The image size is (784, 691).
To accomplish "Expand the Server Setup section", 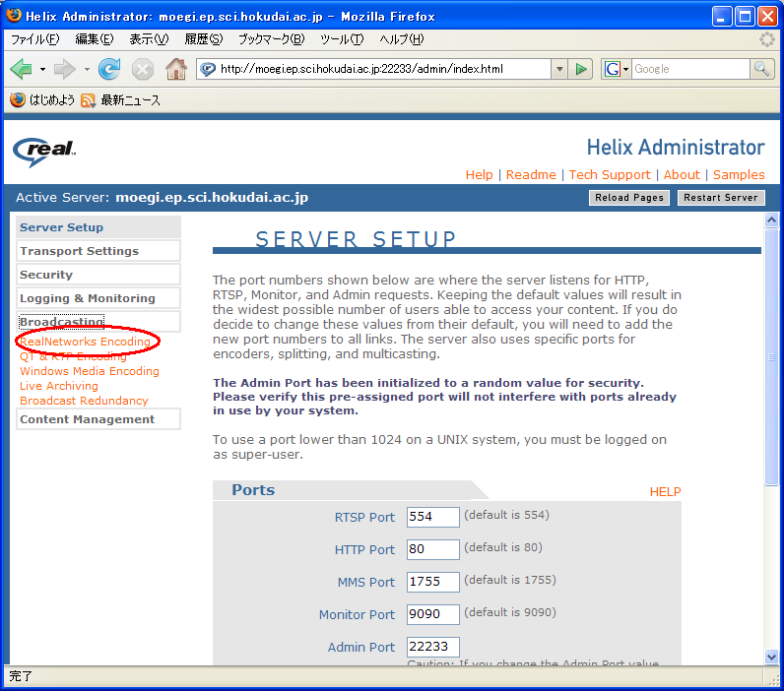I will tap(98, 227).
